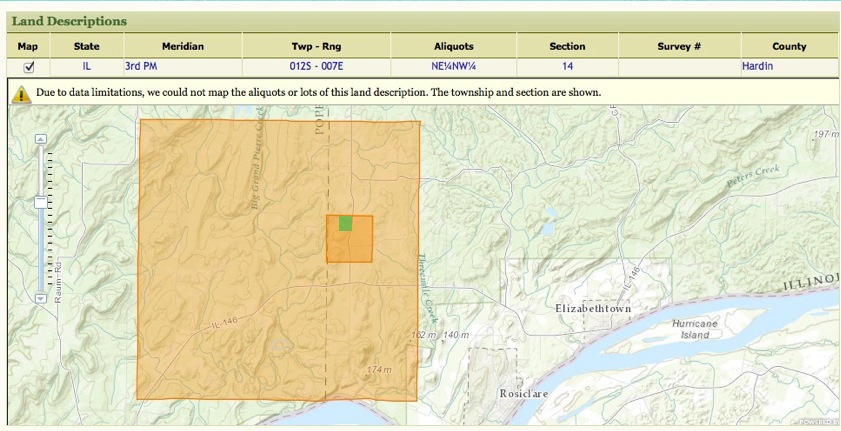Click the 012S - 007E township value
The image size is (841, 431).
tap(316, 67)
